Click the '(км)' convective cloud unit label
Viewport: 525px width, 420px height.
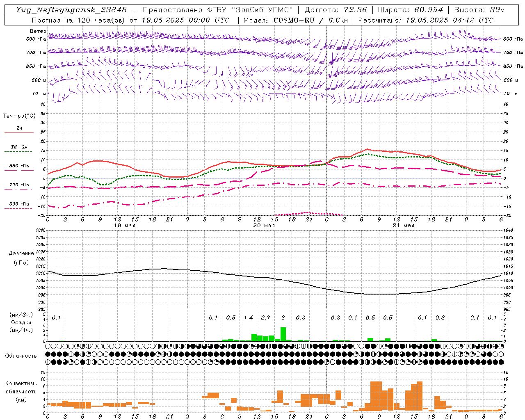(x=21, y=399)
